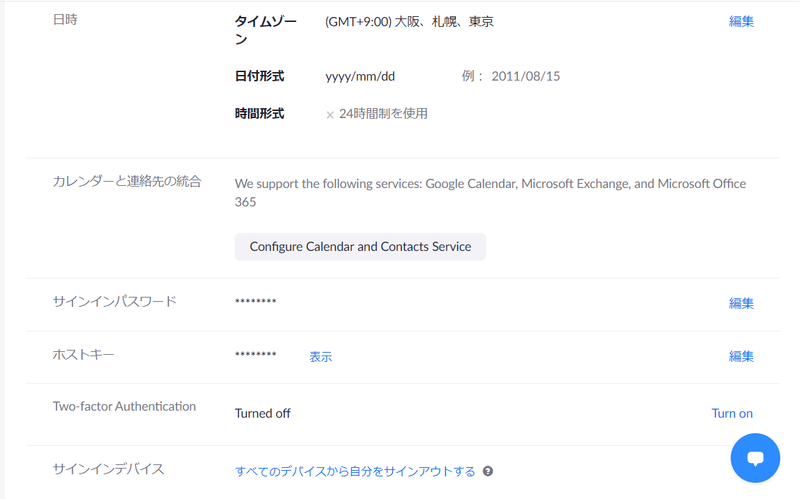800x499 pixels.
Task: Turn on Two-factor Authentication
Action: (x=732, y=413)
